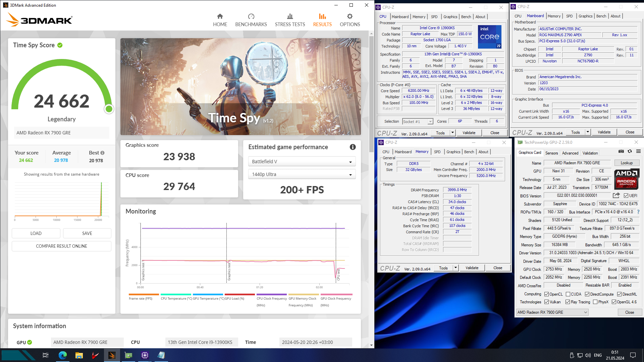Open Validation tab in GPU-Z
Screen dimensions: 644x362
(590, 153)
